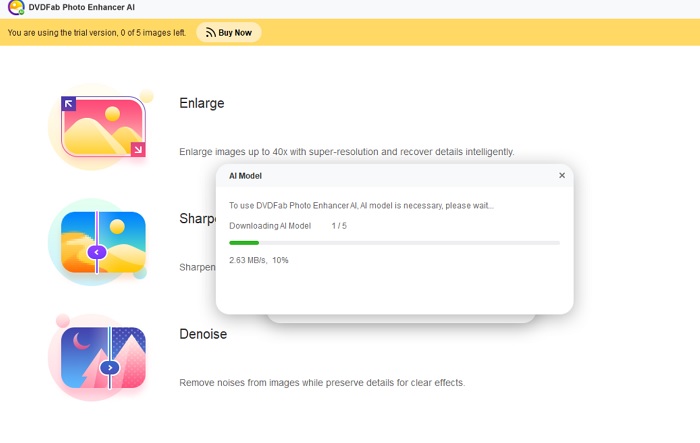This screenshot has width=700, height=443.
Task: Click the trial version notice text
Action: coord(97,33)
